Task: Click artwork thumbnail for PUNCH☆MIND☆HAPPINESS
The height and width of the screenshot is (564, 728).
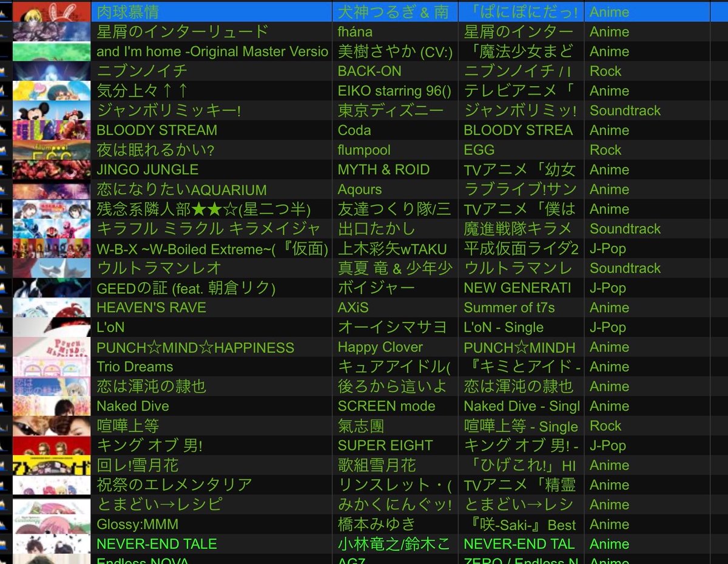Action: click(x=52, y=347)
